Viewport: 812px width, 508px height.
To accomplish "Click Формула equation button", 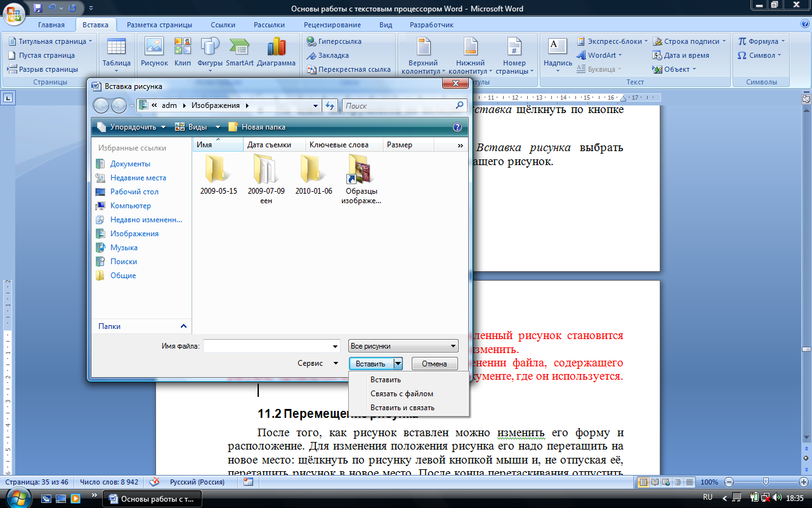I will (761, 41).
